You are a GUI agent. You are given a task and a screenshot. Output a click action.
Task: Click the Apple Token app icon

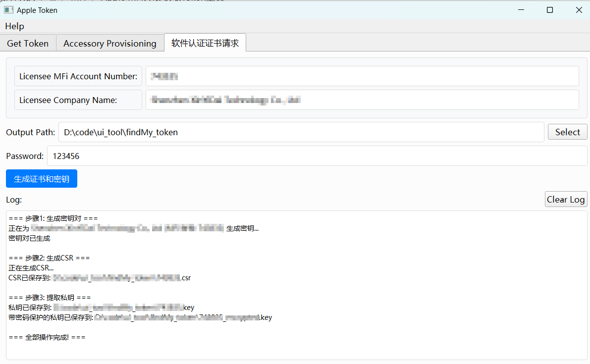point(8,10)
